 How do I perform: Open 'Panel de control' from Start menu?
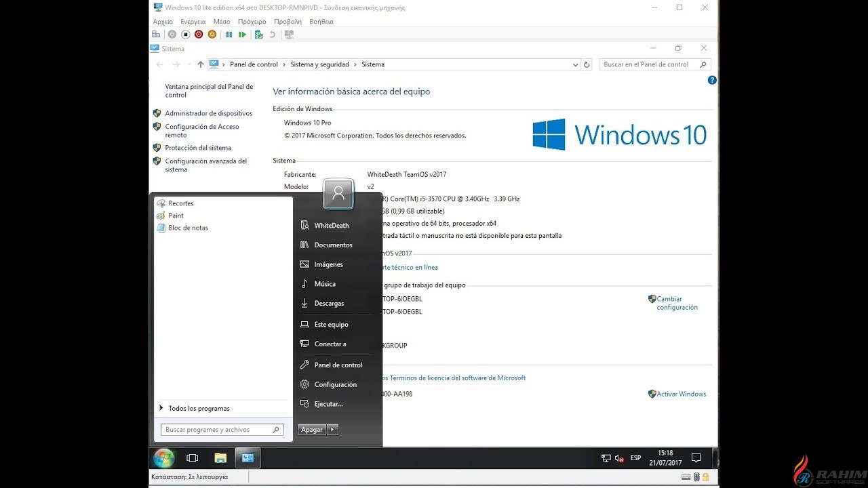coord(338,365)
